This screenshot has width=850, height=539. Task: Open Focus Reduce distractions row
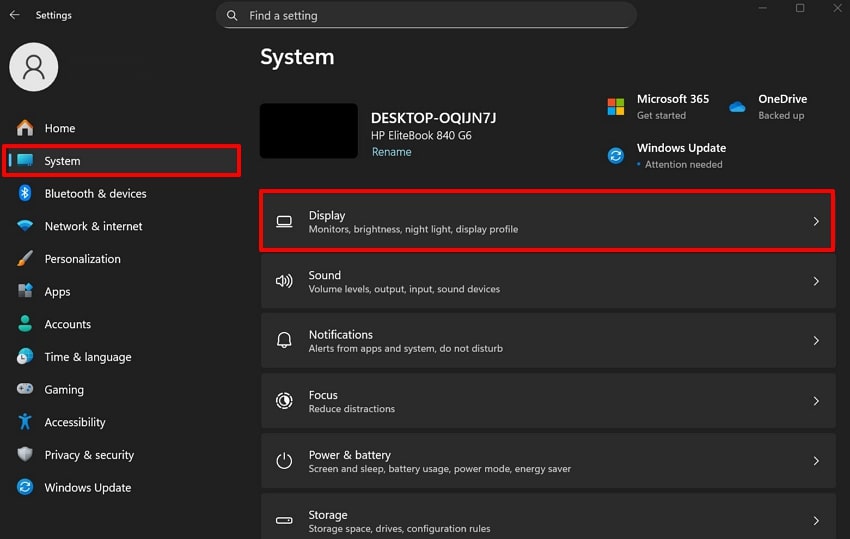click(548, 401)
